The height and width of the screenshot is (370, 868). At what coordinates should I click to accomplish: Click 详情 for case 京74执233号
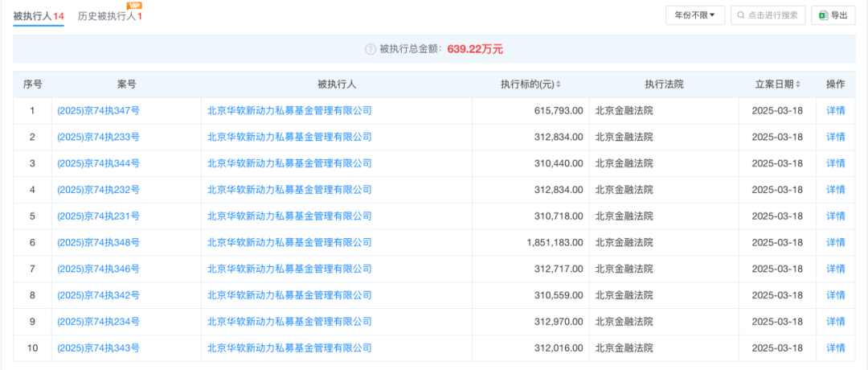[836, 137]
